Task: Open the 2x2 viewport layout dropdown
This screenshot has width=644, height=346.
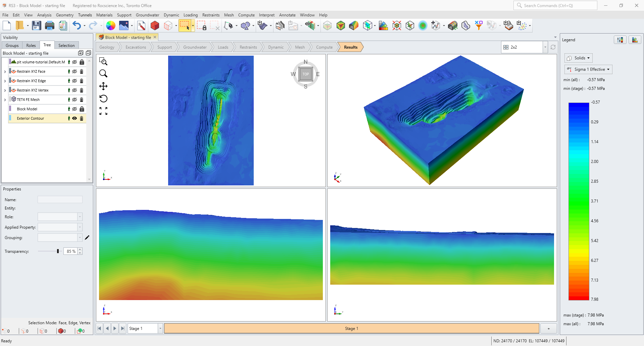Action: tap(545, 47)
